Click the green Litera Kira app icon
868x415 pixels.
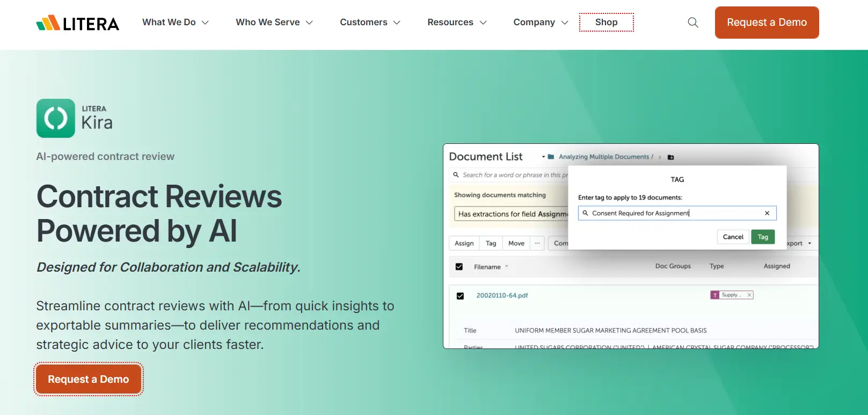point(56,118)
